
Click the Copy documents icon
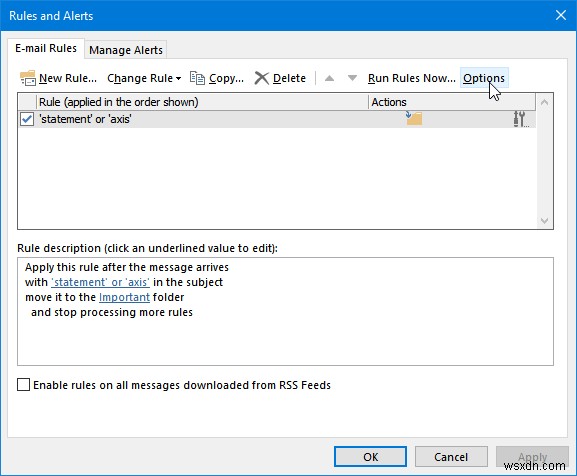pyautogui.click(x=197, y=78)
